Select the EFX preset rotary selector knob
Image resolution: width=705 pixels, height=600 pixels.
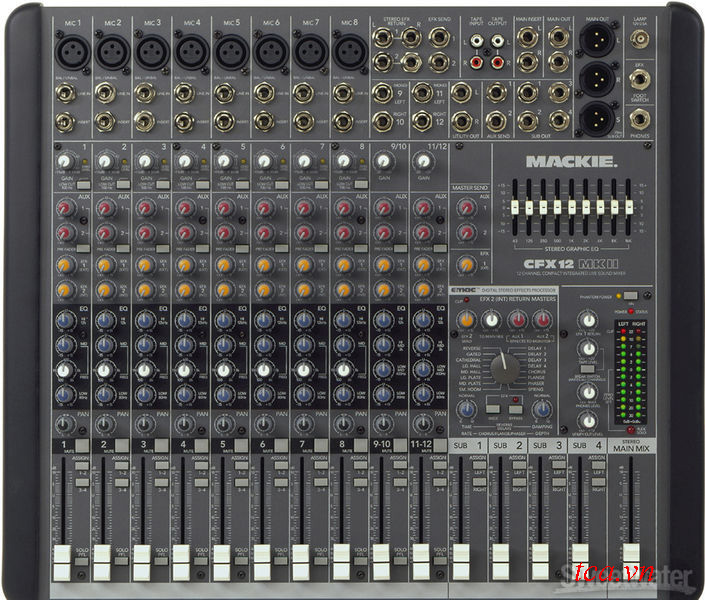click(x=505, y=368)
